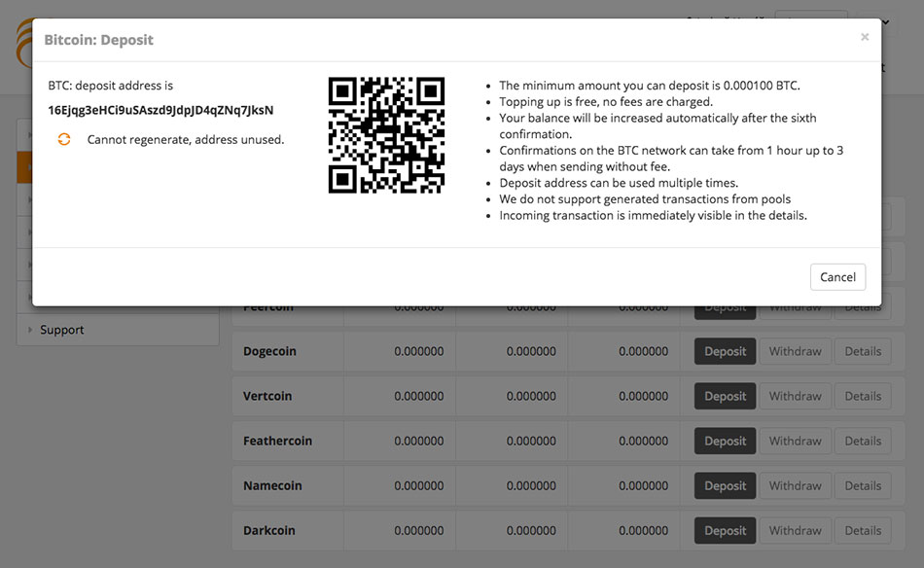924x568 pixels.
Task: Click the Vertcoin currency name
Action: [x=267, y=396]
